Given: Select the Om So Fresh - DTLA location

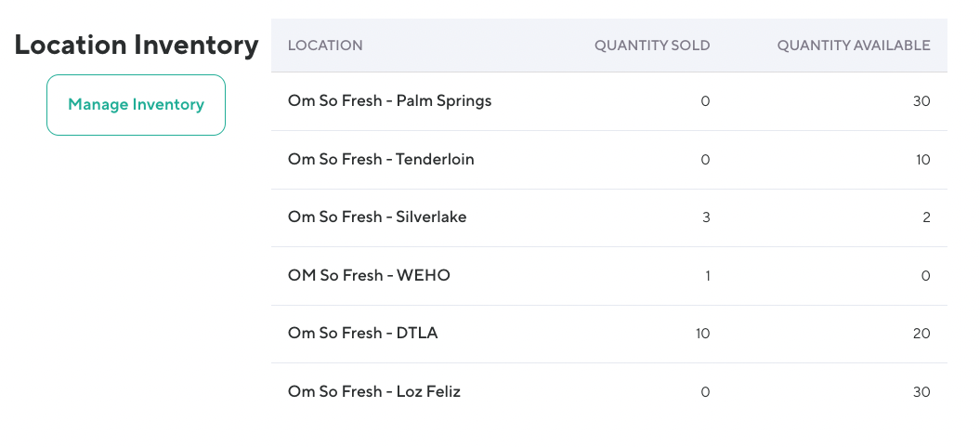Looking at the screenshot, I should 362,334.
